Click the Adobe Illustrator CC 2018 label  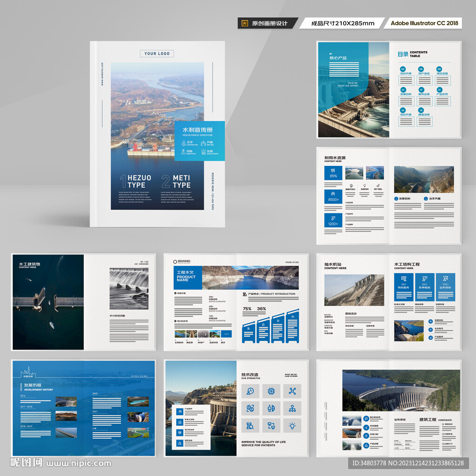(424, 23)
